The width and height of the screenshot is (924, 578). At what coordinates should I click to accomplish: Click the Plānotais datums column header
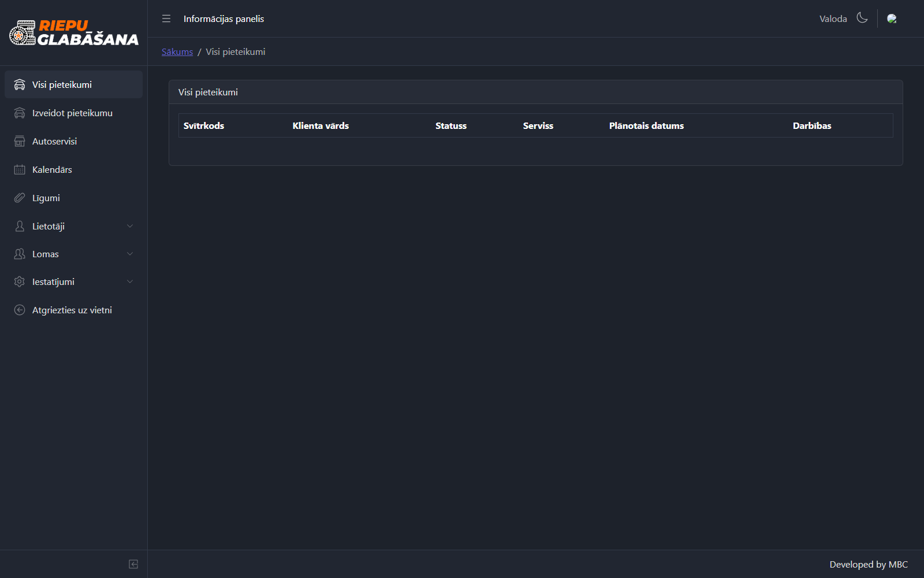click(x=646, y=125)
